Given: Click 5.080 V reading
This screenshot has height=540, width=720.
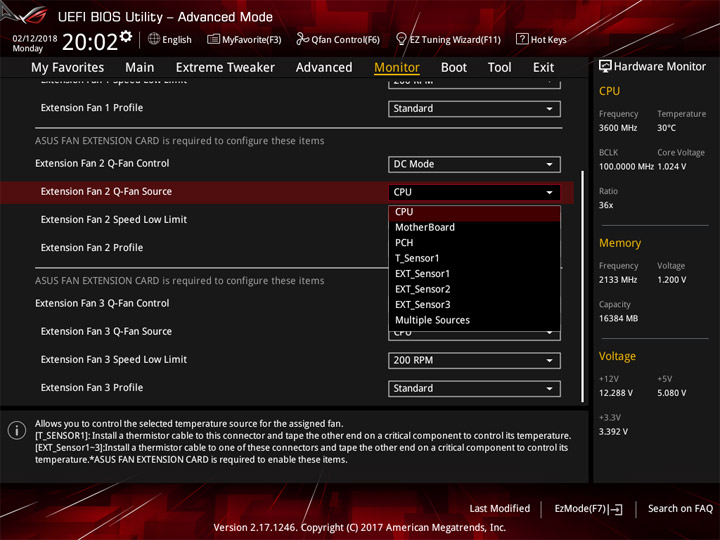Looking at the screenshot, I should click(672, 394).
